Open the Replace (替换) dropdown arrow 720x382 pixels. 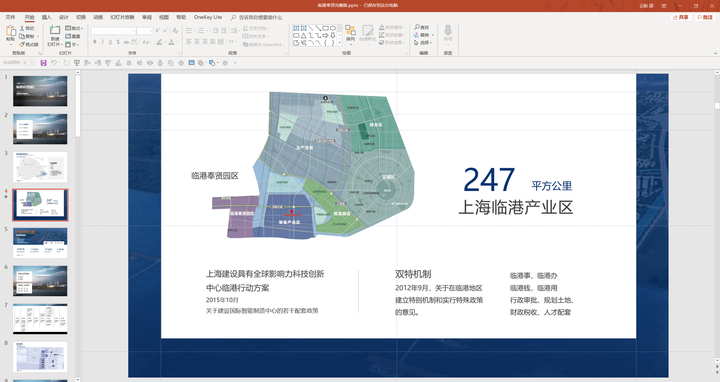coord(433,35)
